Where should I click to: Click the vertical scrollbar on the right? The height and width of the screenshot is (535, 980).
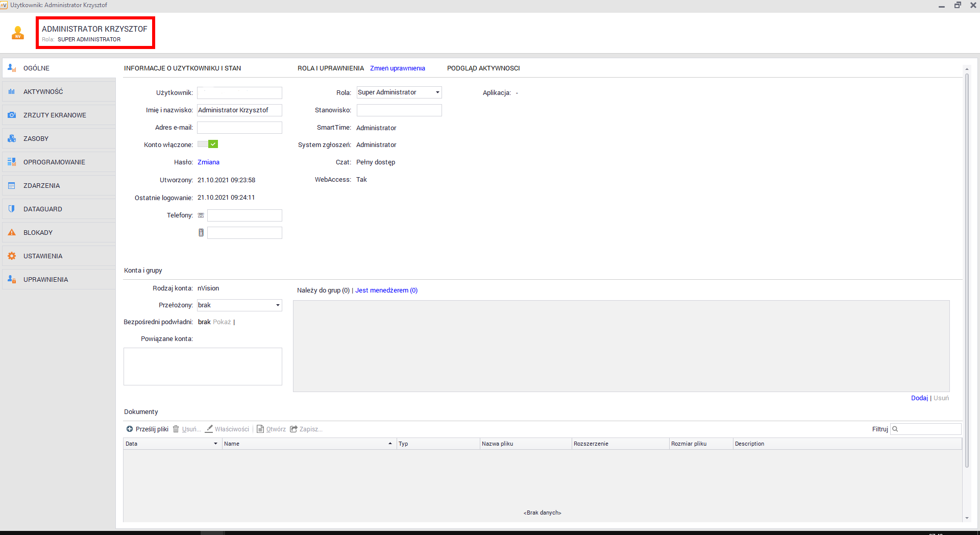[x=967, y=271]
